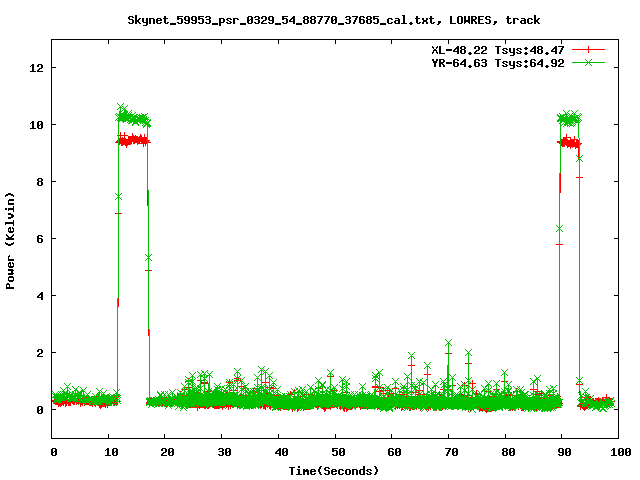Click the Time(Seconds) x-axis label

(333, 471)
